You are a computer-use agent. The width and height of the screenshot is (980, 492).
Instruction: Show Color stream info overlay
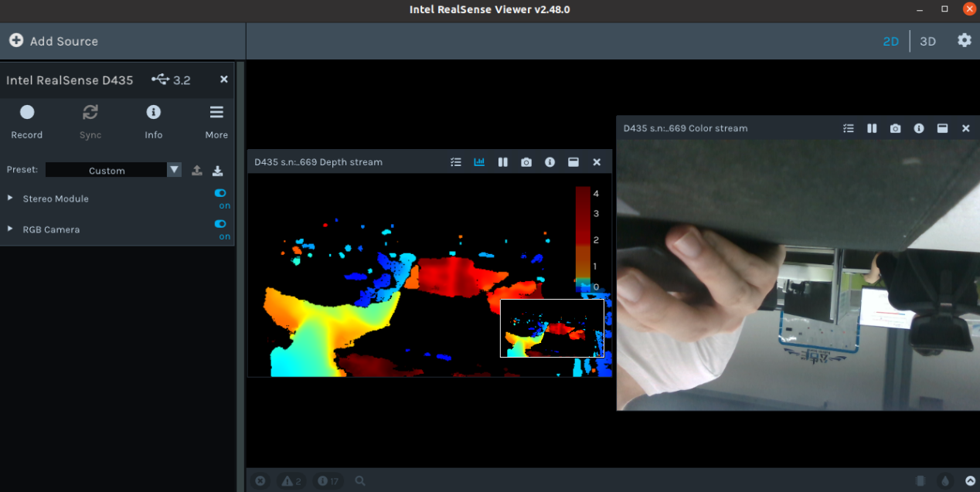click(919, 128)
